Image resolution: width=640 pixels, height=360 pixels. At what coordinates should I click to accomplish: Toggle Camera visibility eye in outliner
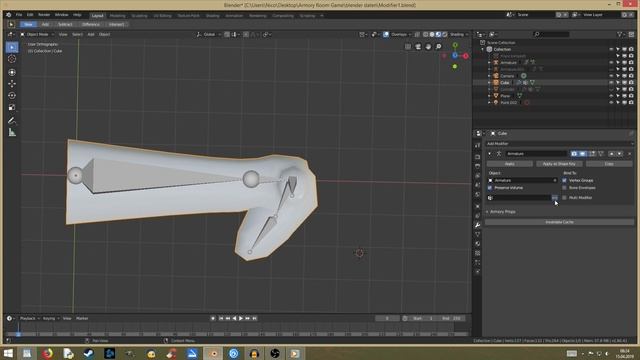point(611,76)
